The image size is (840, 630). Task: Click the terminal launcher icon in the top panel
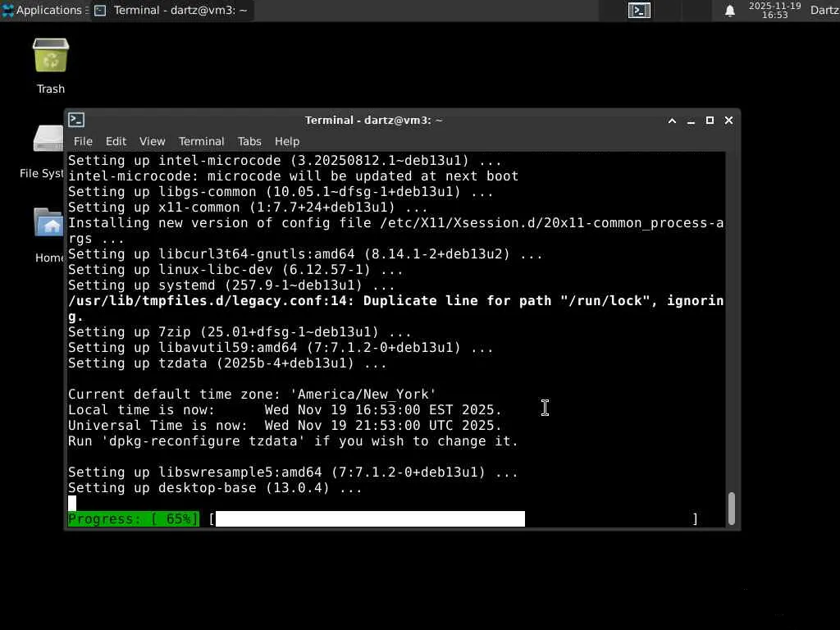(x=639, y=10)
